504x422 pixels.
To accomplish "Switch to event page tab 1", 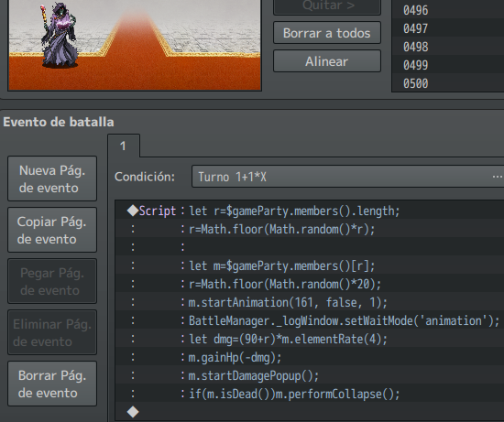I will [x=124, y=146].
